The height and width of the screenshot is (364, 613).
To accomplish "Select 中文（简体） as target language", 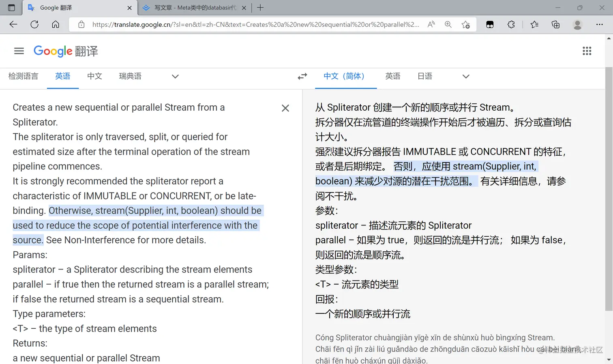I will pos(346,76).
